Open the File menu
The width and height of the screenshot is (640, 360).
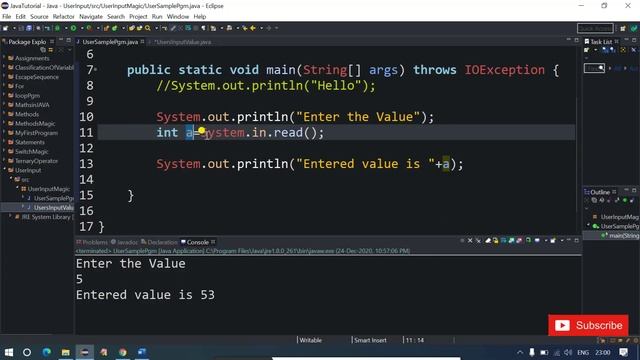pos(7,17)
